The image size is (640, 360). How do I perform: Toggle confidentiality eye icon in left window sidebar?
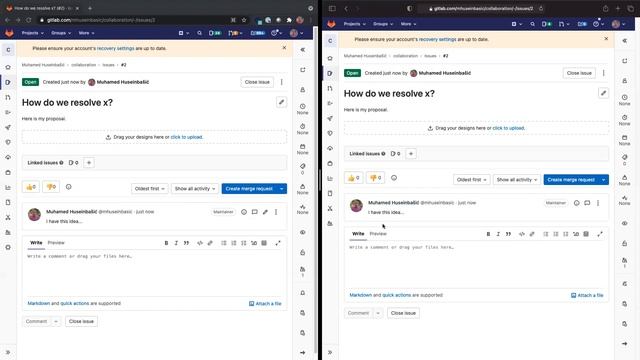click(x=302, y=232)
